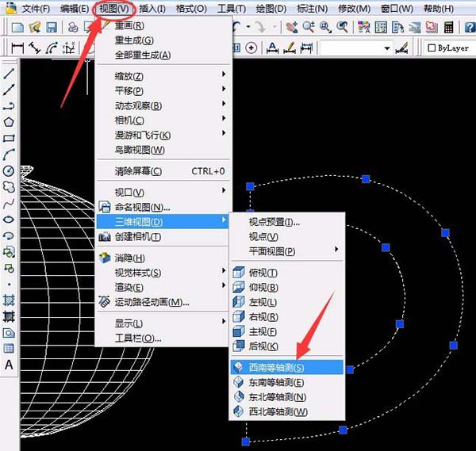Image resolution: width=476 pixels, height=451 pixels.
Task: Select the Rectangle tool
Action: click(x=9, y=138)
